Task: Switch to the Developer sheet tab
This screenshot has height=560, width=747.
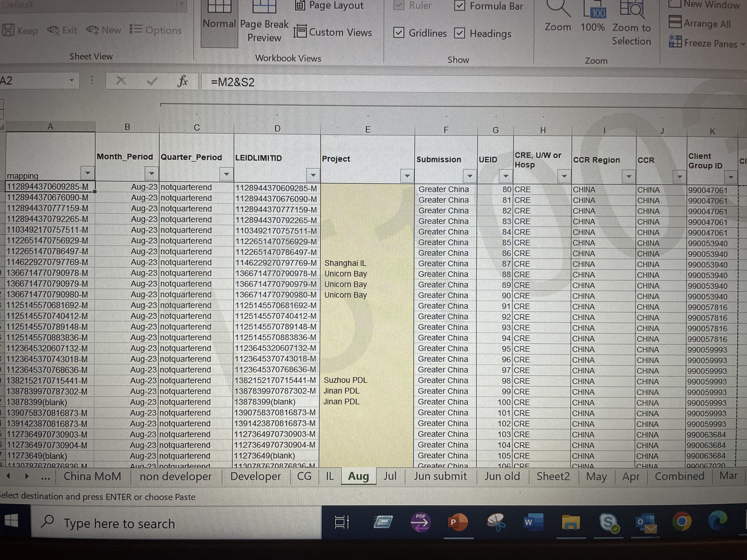Action: pyautogui.click(x=256, y=476)
